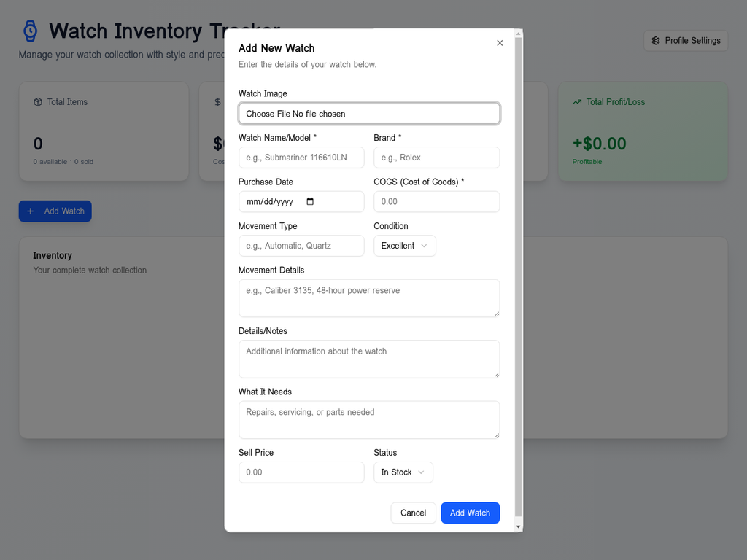The image size is (747, 560).
Task: Click the '0 available · 0 sold' text
Action: pos(63,162)
